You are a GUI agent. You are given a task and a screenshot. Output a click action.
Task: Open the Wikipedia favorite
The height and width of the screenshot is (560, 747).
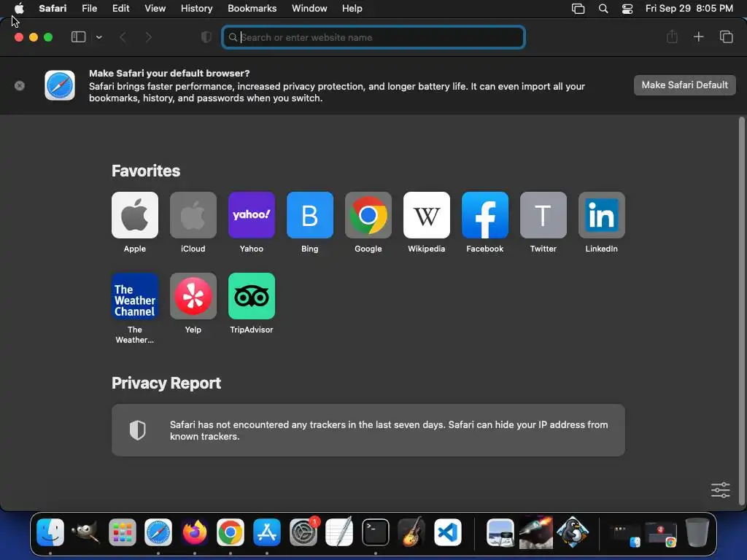tap(426, 215)
